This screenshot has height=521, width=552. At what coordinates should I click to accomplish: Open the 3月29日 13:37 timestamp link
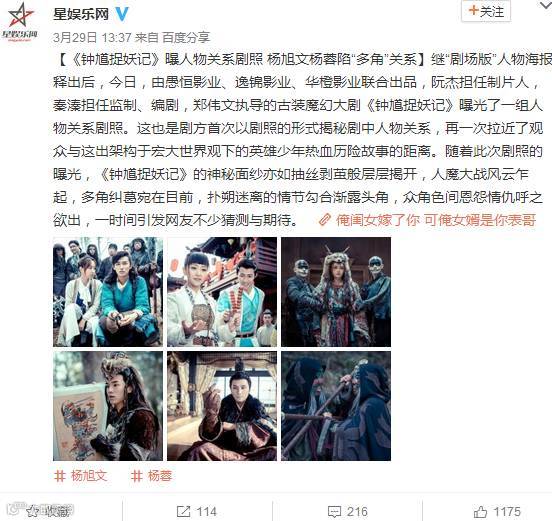(x=92, y=37)
